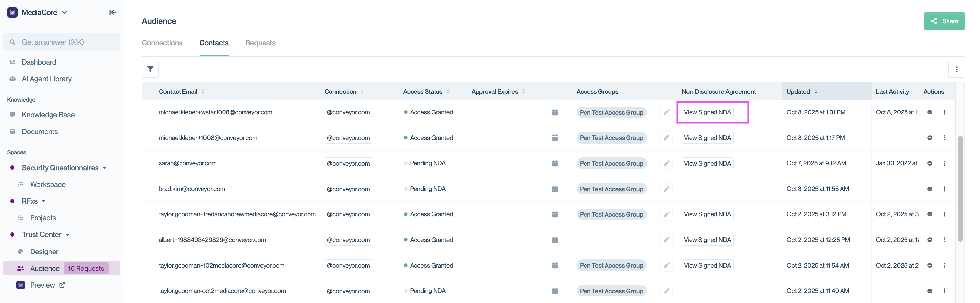Click calendar icon for sarah@conveyor.com row

point(555,164)
